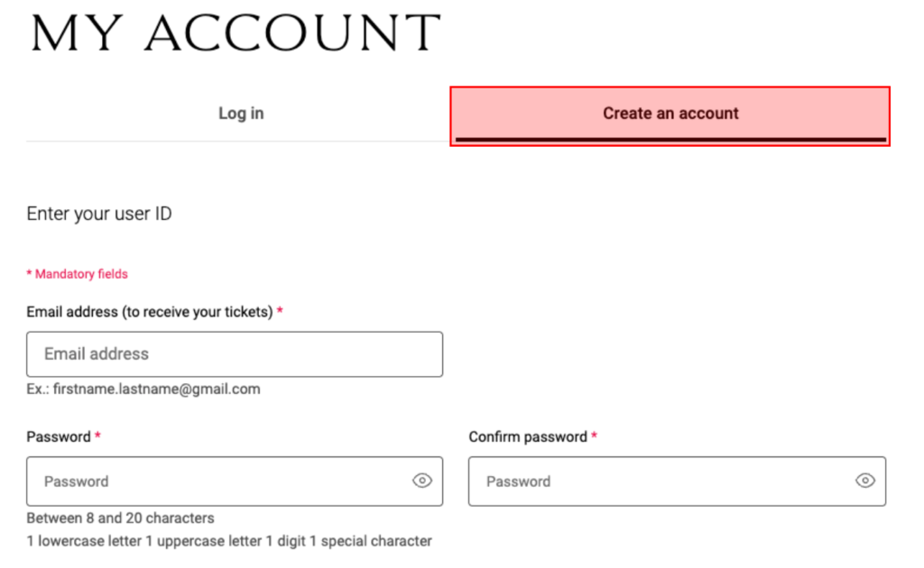The width and height of the screenshot is (924, 568).
Task: Show password in the Password field
Action: coord(421,481)
